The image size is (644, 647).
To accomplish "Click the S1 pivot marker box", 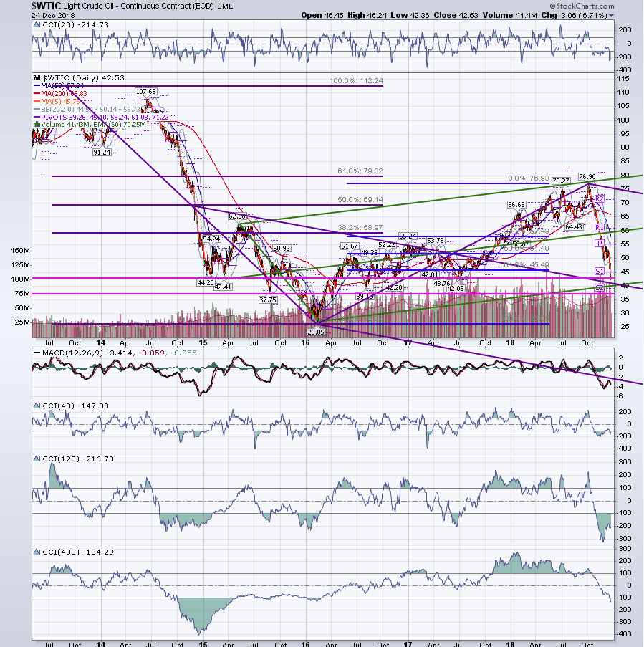I will click(x=600, y=271).
